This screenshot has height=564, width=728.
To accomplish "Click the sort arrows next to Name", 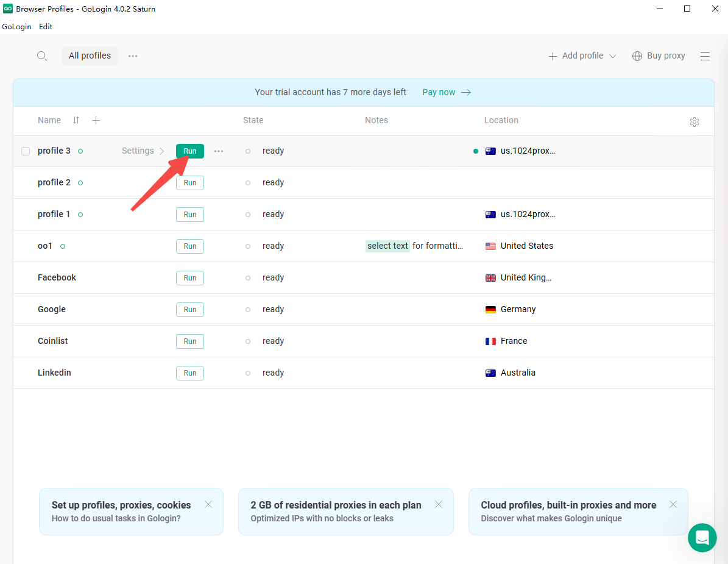I will coord(76,120).
